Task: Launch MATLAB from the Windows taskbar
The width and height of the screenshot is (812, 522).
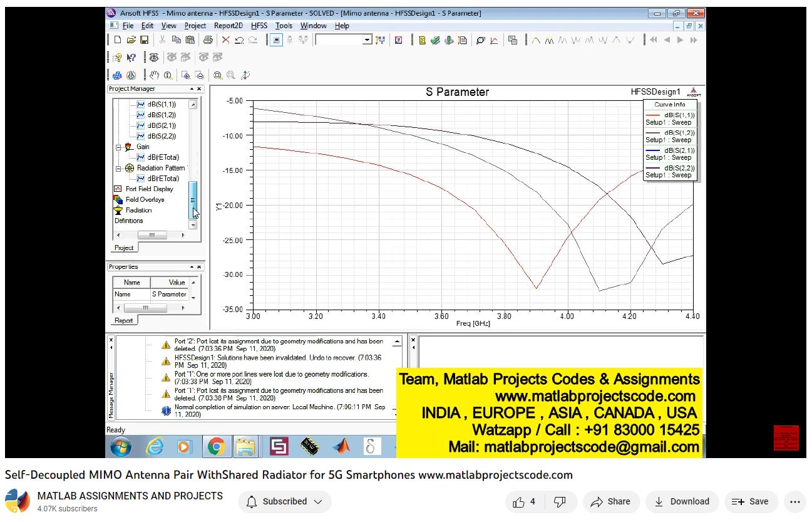Action: click(341, 446)
